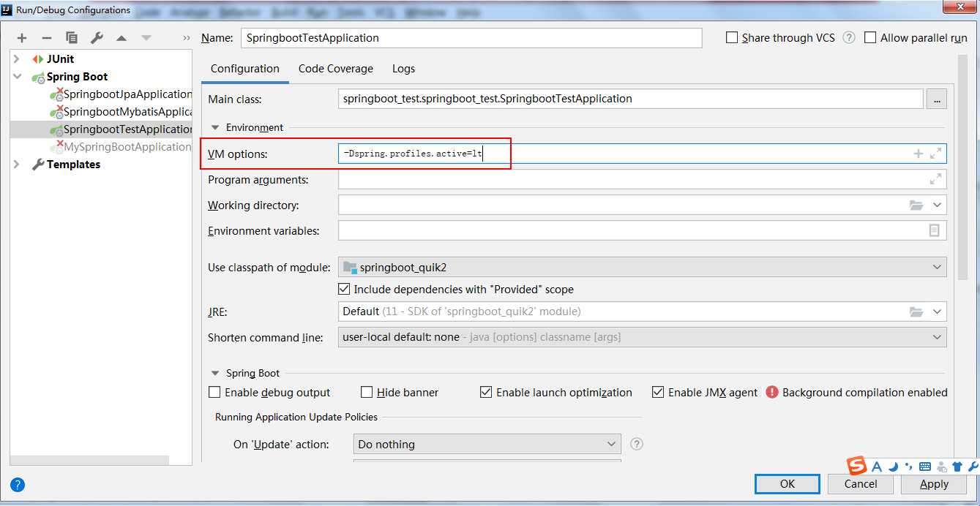The image size is (980, 506).
Task: Open the Working directory dropdown arrow
Action: (937, 205)
